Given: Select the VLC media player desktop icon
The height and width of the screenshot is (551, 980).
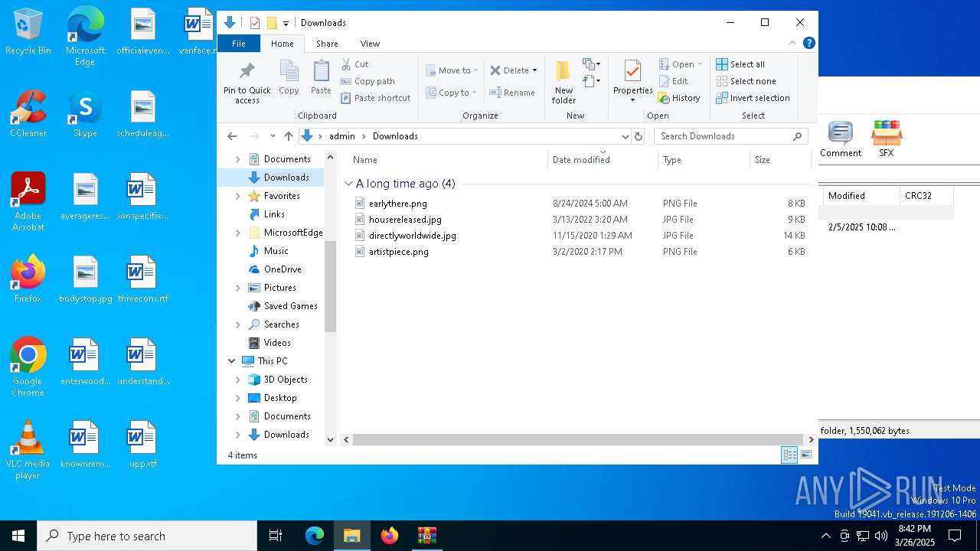Looking at the screenshot, I should pyautogui.click(x=28, y=450).
